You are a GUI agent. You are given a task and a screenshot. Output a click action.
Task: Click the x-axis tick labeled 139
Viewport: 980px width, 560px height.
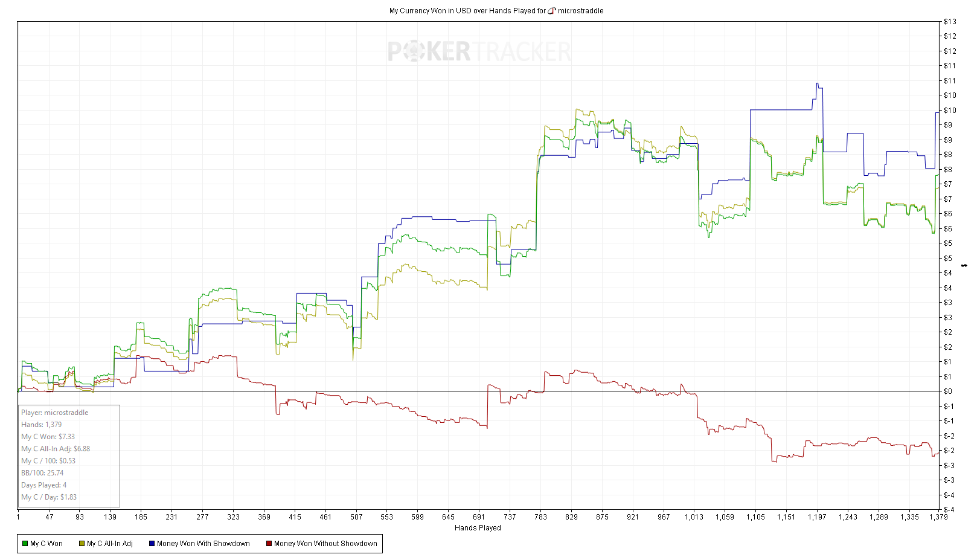110,517
